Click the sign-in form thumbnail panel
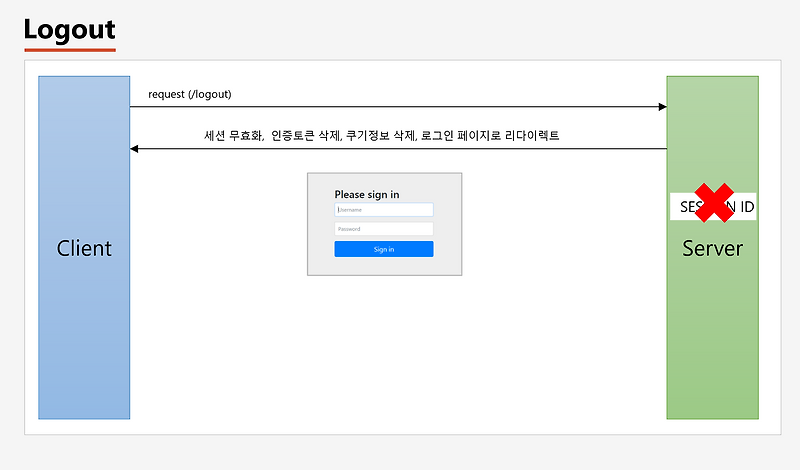The width and height of the screenshot is (800, 470). pyautogui.click(x=385, y=224)
